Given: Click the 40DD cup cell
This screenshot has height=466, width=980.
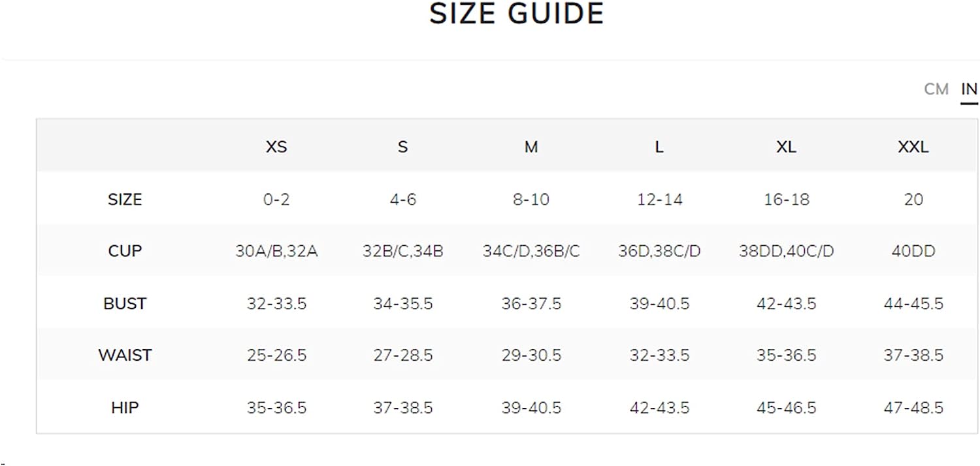Looking at the screenshot, I should tap(913, 251).
